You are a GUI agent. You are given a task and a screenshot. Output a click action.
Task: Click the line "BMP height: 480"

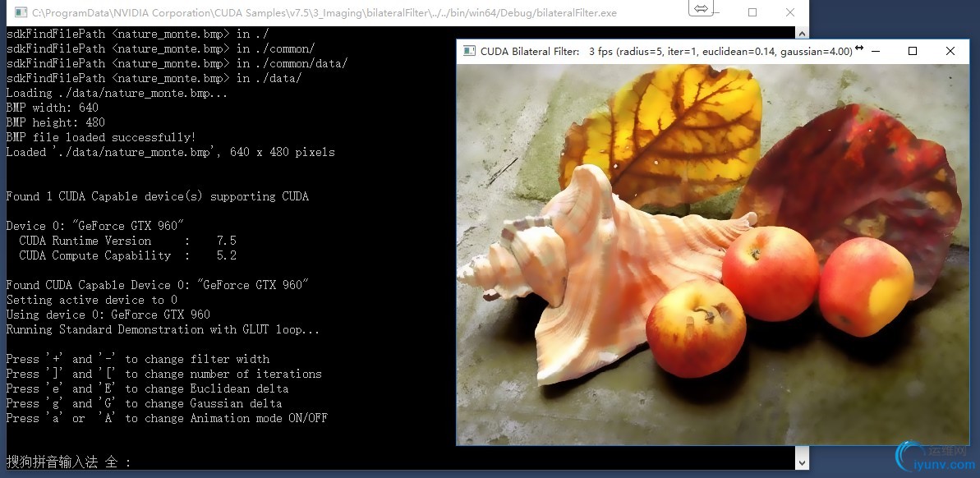pos(56,122)
